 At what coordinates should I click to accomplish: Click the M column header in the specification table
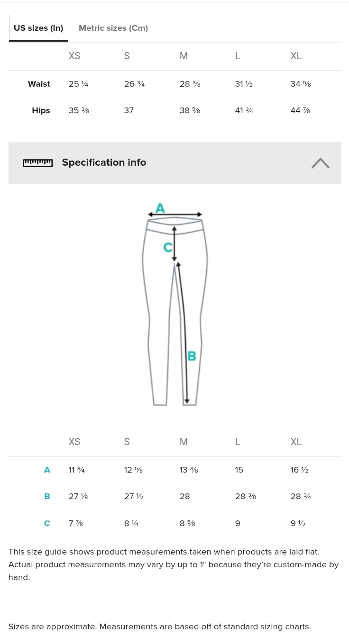coord(184,442)
